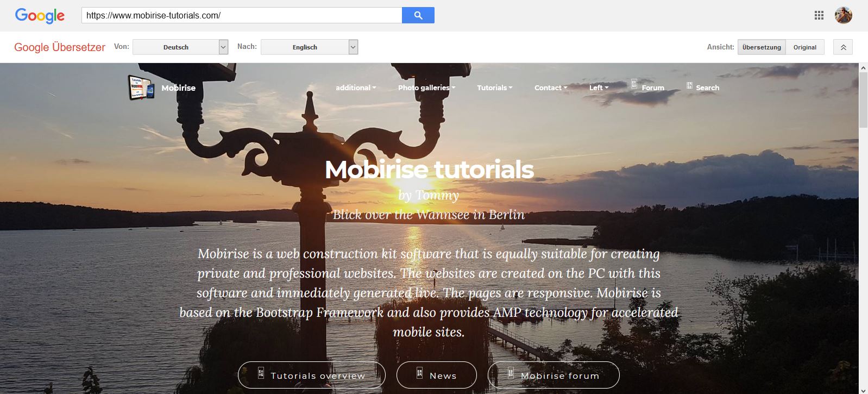
Task: Click the icon beside Search in navbar
Action: click(689, 86)
